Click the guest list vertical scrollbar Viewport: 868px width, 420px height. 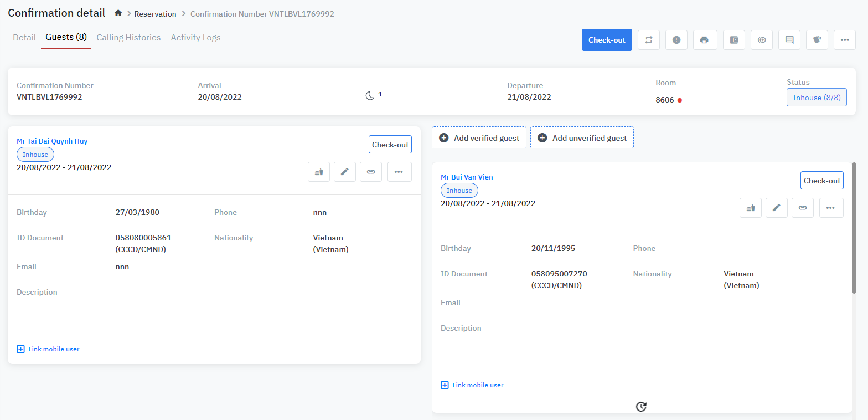click(x=855, y=227)
